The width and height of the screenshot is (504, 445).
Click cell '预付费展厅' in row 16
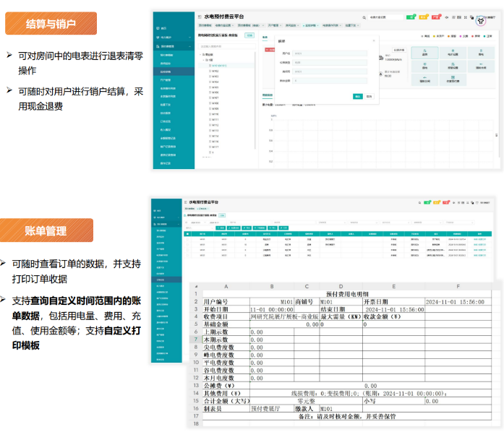click(x=272, y=409)
